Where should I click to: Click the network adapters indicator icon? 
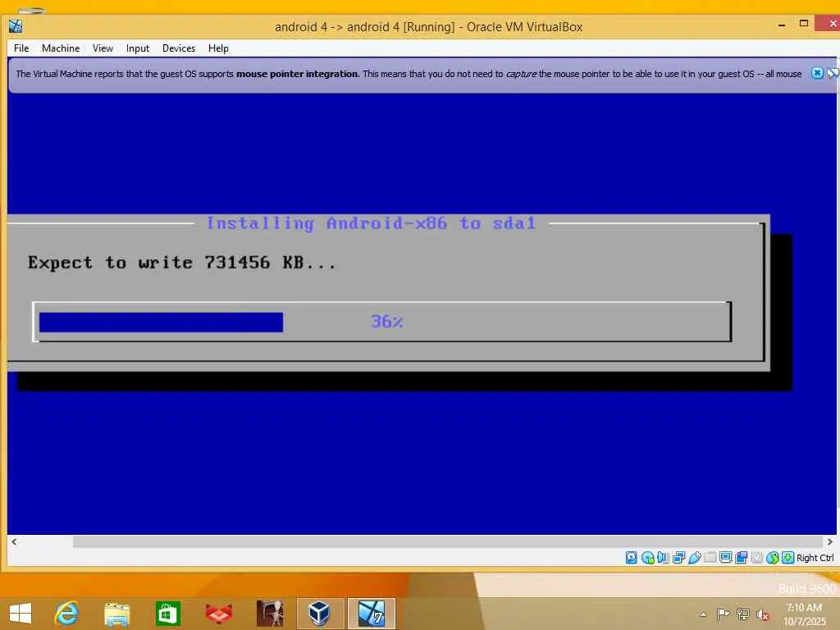coord(678,558)
